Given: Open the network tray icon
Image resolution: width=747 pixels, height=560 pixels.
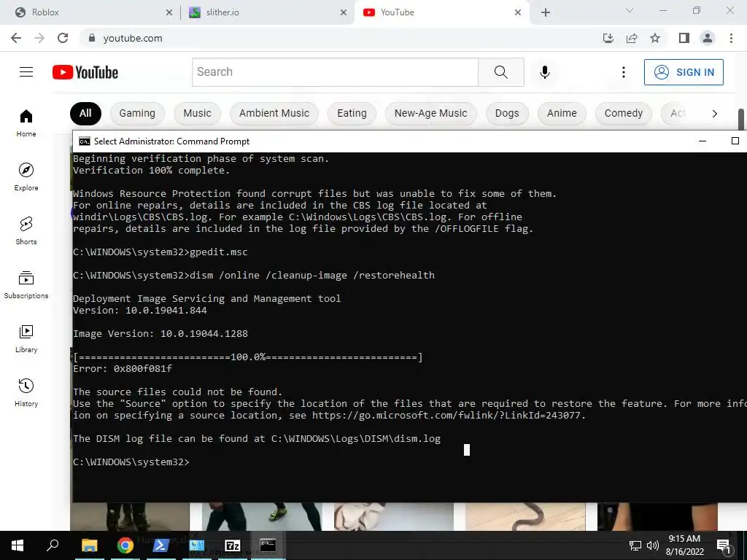Looking at the screenshot, I should coord(635,545).
